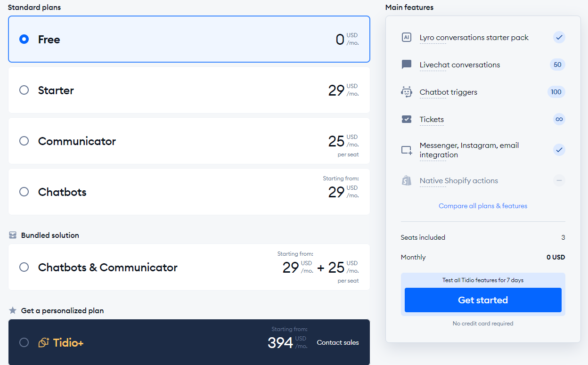Image resolution: width=588 pixels, height=365 pixels.
Task: Click Messenger, Instagram, email integration label
Action: [469, 150]
